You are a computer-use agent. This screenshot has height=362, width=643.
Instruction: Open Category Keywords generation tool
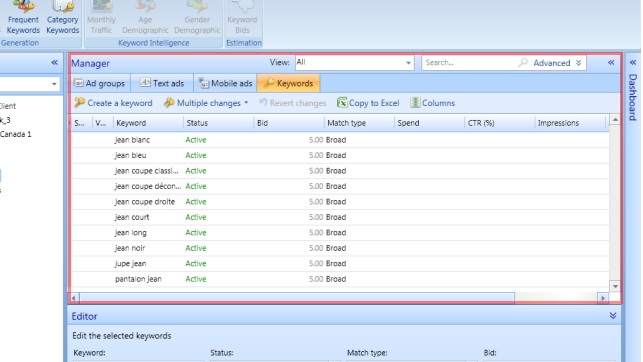coord(62,18)
